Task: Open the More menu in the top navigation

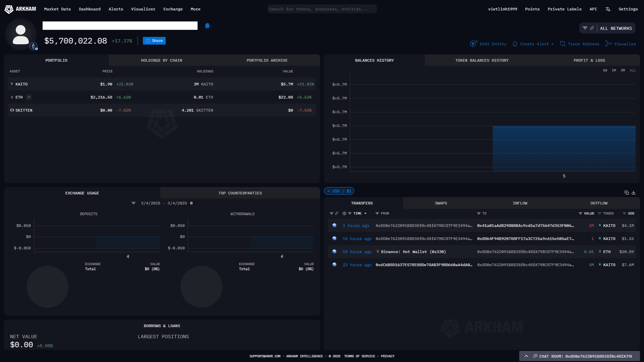Action: 196,9
